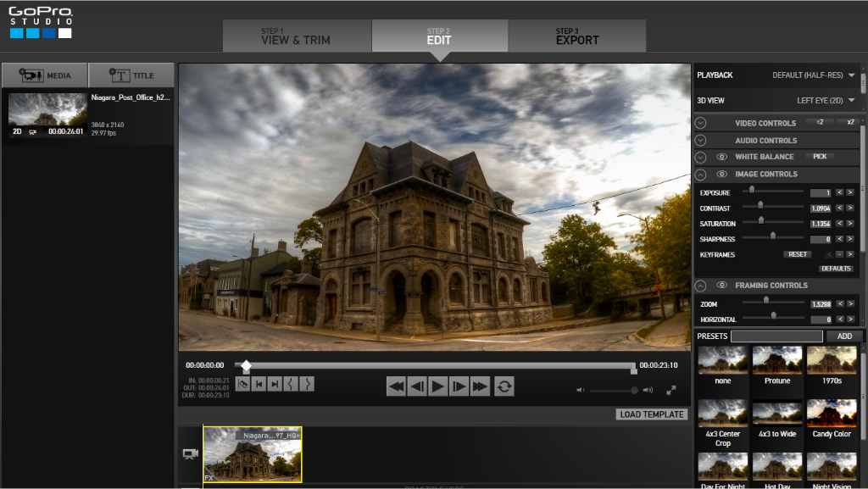
Task: Open the Title tab
Action: click(131, 75)
